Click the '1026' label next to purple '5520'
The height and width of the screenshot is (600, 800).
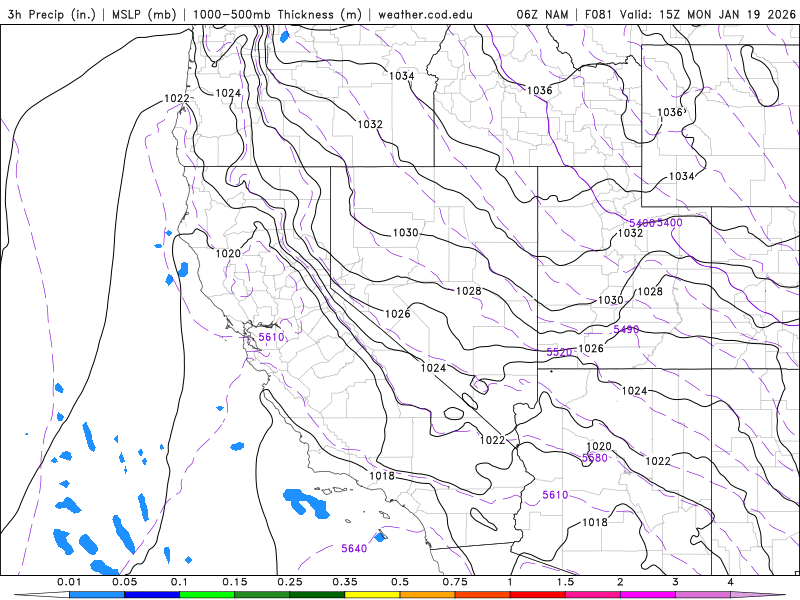(x=591, y=348)
